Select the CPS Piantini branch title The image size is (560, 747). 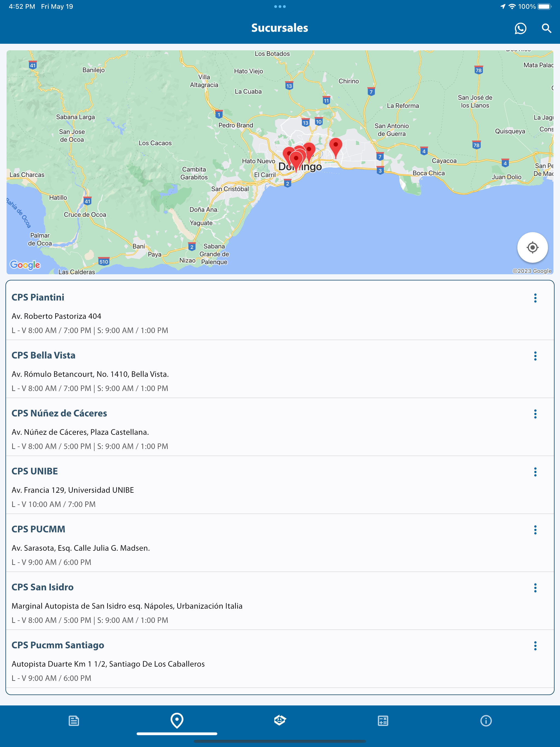click(x=38, y=297)
